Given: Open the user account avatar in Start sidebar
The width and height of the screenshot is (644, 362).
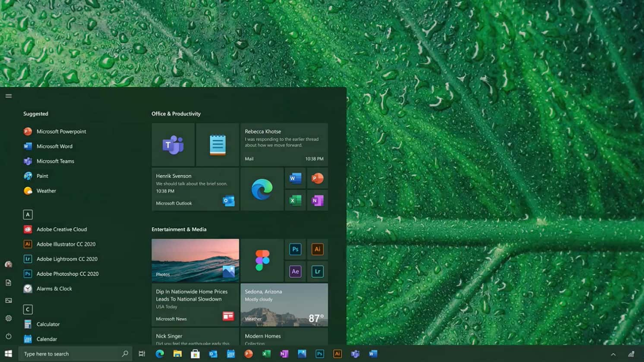Looking at the screenshot, I should click(x=8, y=264).
